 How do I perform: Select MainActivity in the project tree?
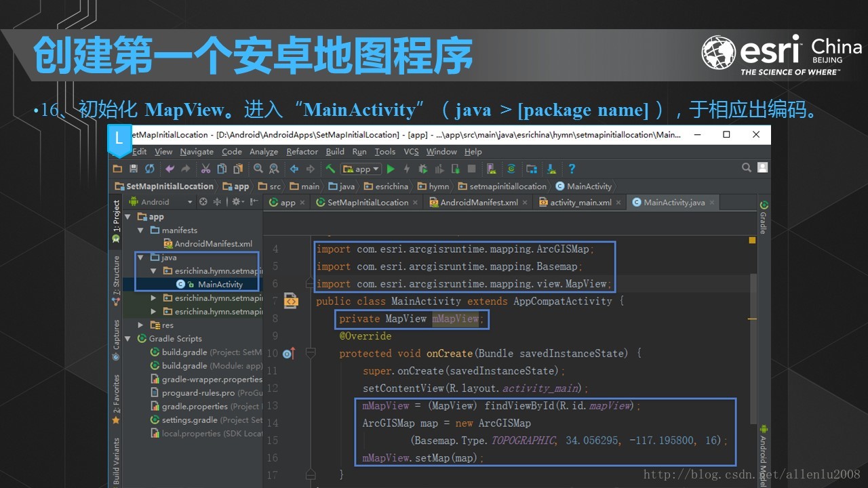click(x=220, y=285)
